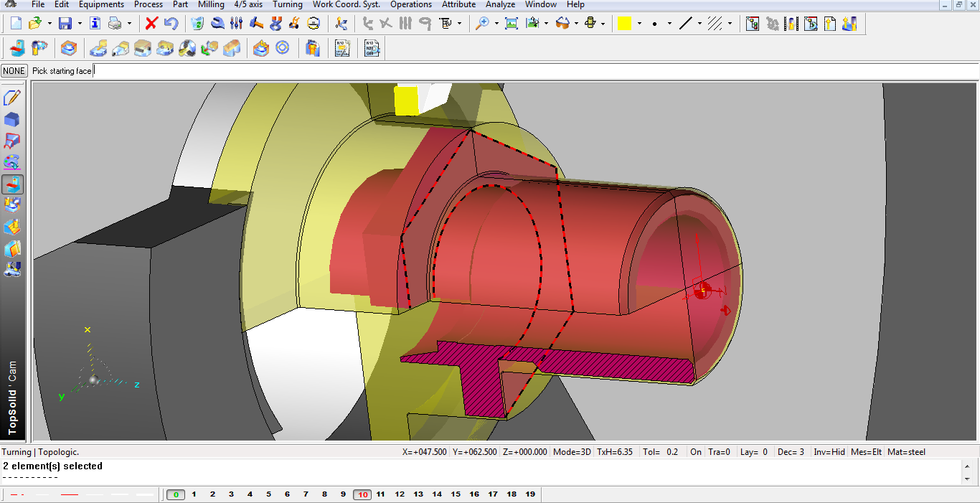
Task: Open the Turning menu
Action: 288,4
